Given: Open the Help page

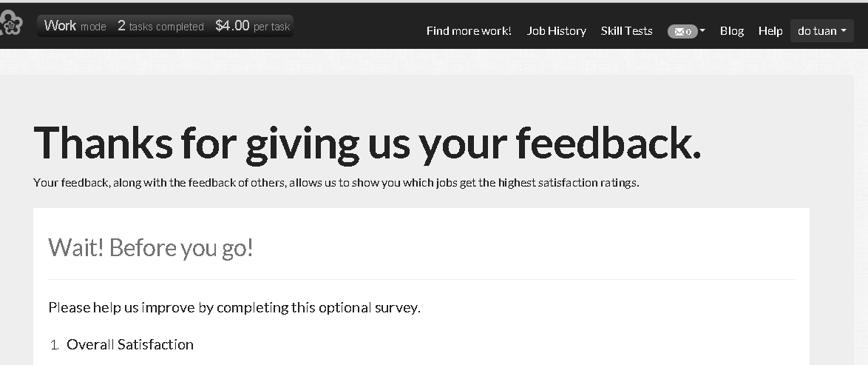Looking at the screenshot, I should click(x=770, y=31).
